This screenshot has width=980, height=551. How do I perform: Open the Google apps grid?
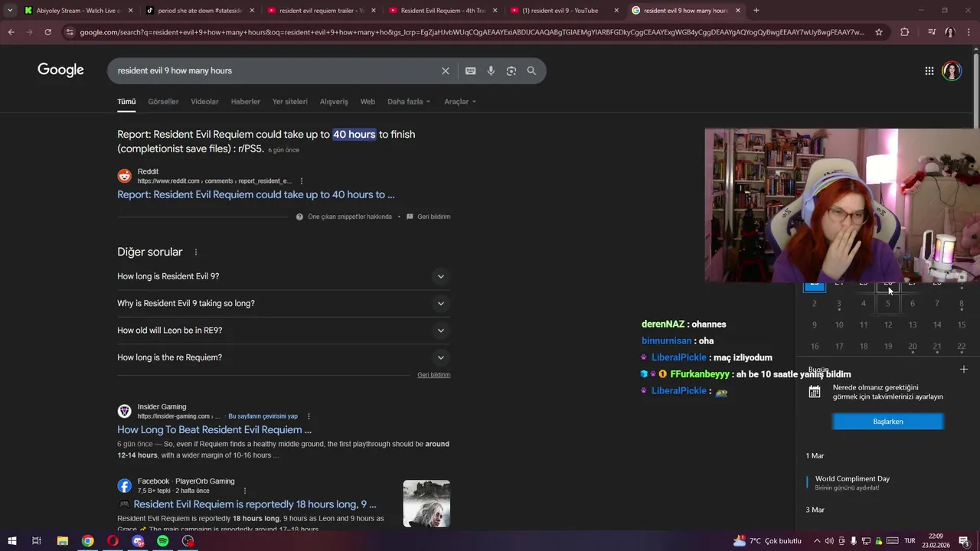929,70
